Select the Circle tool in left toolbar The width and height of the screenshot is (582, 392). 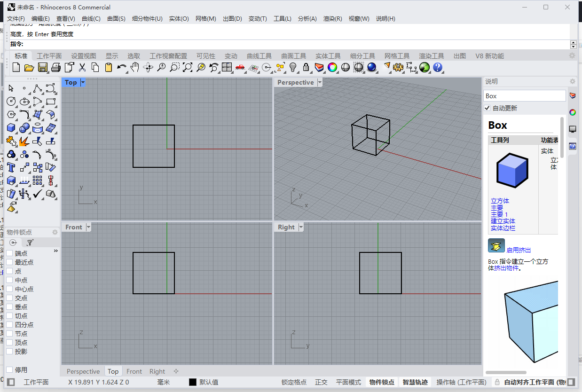tap(11, 102)
